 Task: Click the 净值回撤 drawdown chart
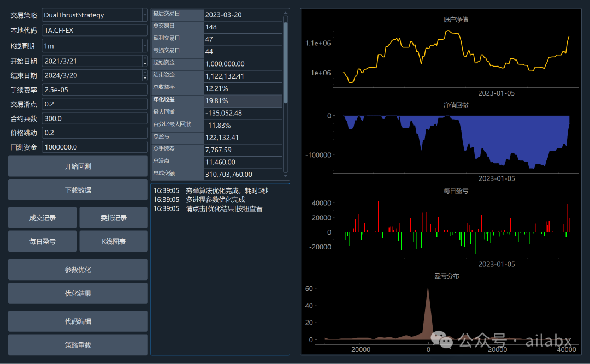(x=456, y=143)
